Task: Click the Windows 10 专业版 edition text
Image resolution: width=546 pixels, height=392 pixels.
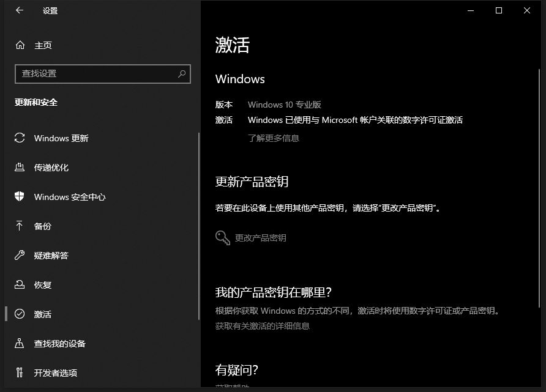Action: [x=285, y=105]
